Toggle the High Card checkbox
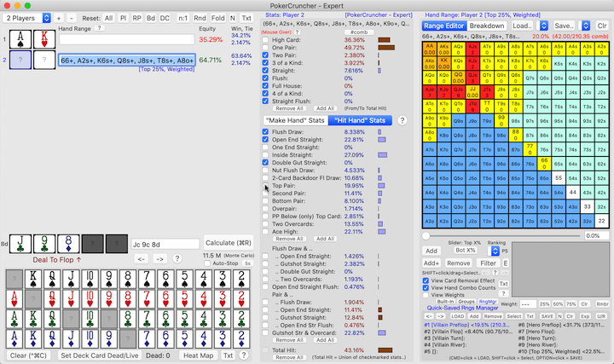The image size is (614, 364). (265, 40)
